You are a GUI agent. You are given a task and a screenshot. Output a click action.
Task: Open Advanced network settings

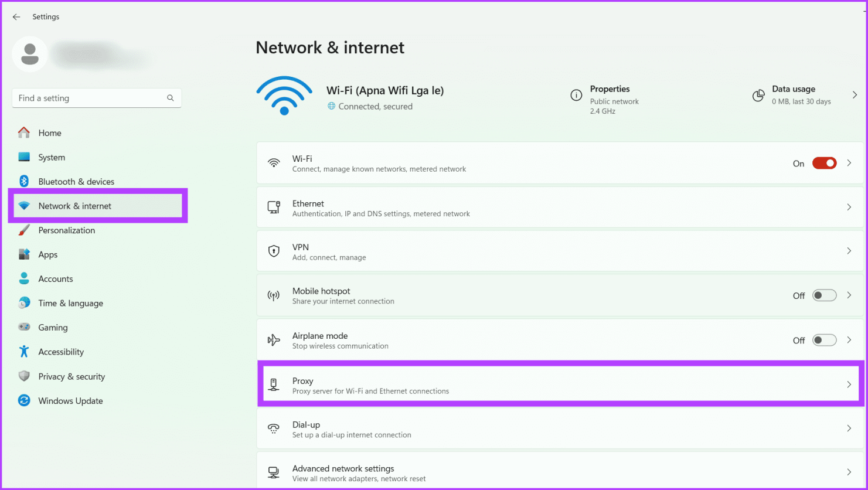(560, 473)
